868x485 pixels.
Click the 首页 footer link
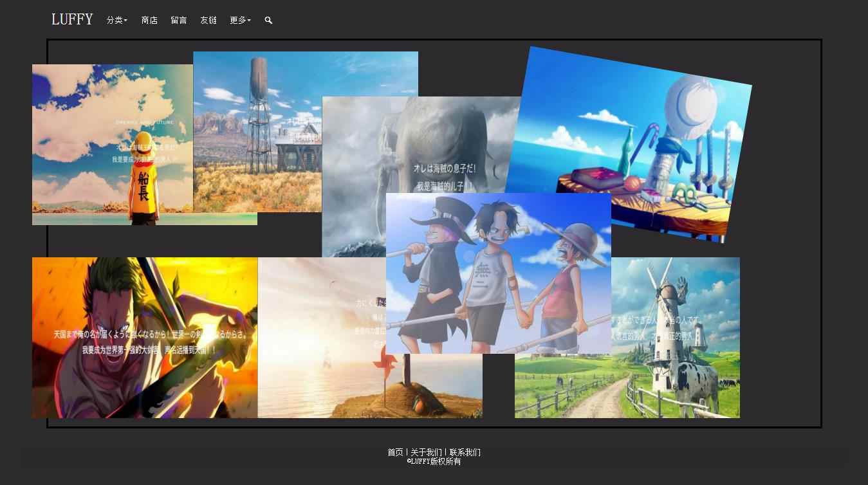coord(395,452)
